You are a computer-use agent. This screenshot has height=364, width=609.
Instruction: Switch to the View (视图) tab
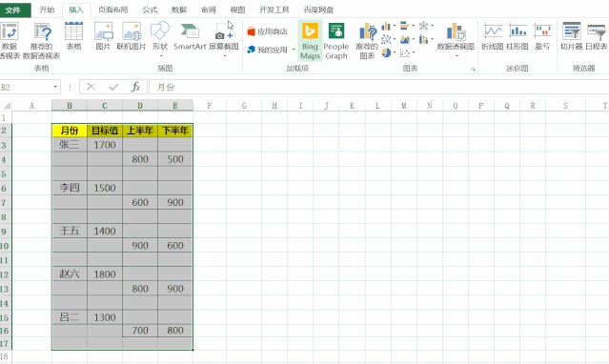coord(237,10)
